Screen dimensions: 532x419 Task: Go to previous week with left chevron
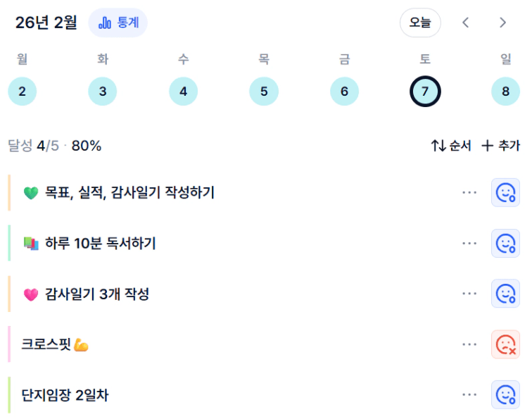pos(465,23)
